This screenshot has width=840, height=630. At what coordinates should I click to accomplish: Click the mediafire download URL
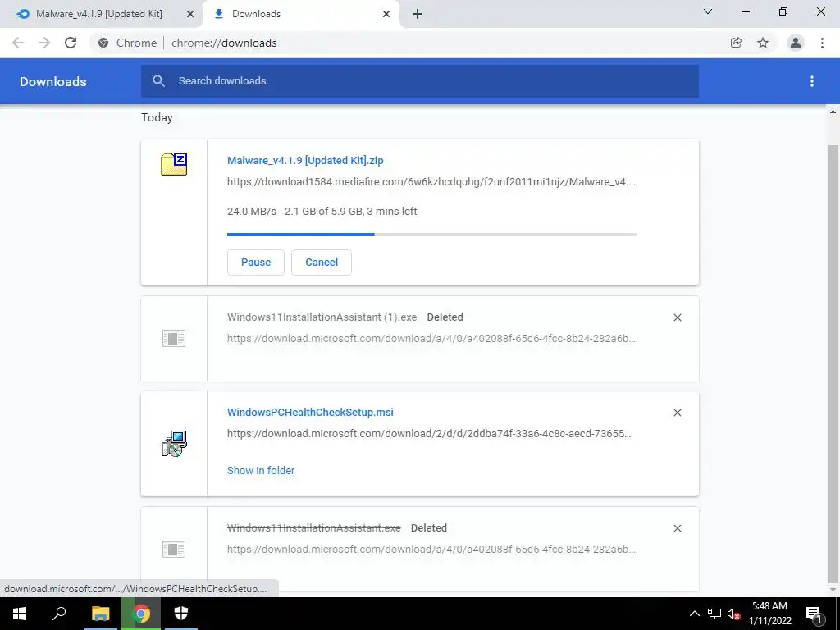(431, 181)
